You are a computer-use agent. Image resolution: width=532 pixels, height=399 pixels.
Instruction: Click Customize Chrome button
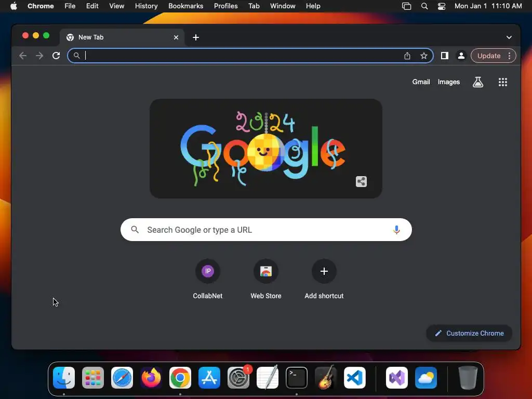[469, 333]
